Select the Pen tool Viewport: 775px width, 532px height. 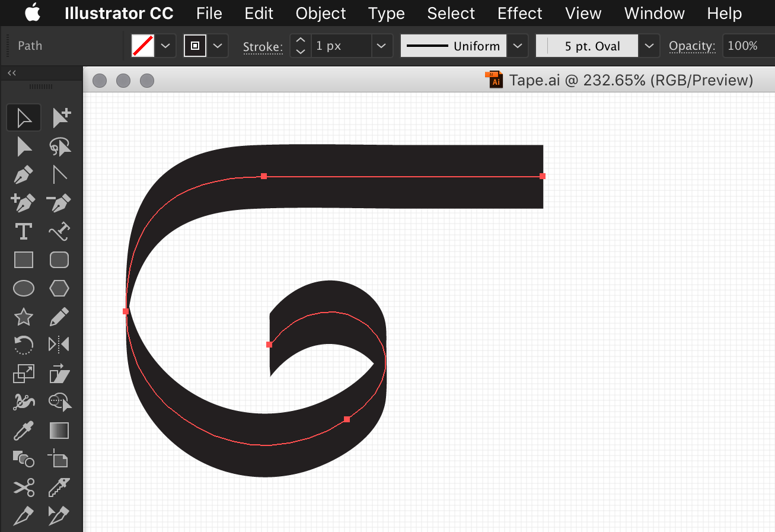click(x=23, y=174)
